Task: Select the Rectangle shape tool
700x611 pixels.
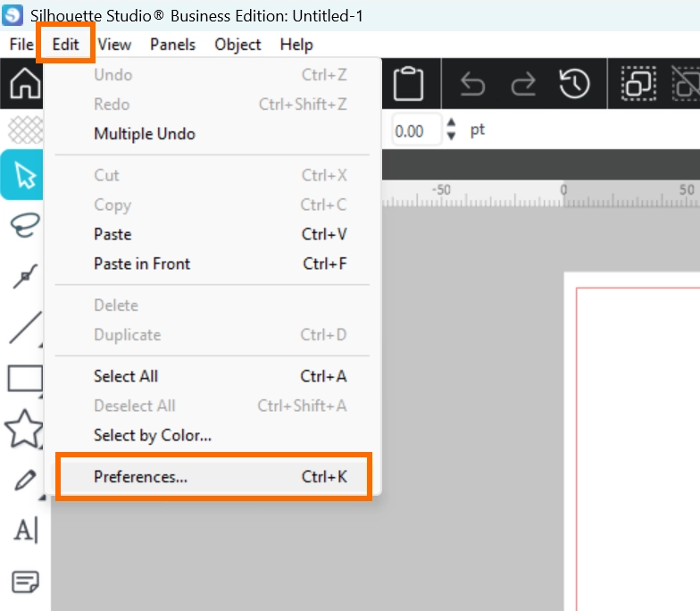Action: (25, 379)
